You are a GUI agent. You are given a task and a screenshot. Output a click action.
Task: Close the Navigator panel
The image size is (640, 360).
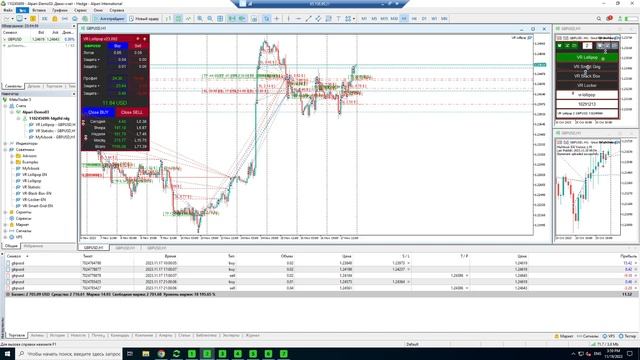tap(74, 93)
